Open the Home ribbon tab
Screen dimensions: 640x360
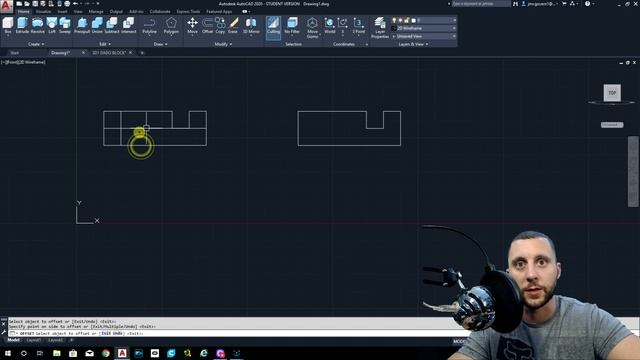pyautogui.click(x=24, y=11)
